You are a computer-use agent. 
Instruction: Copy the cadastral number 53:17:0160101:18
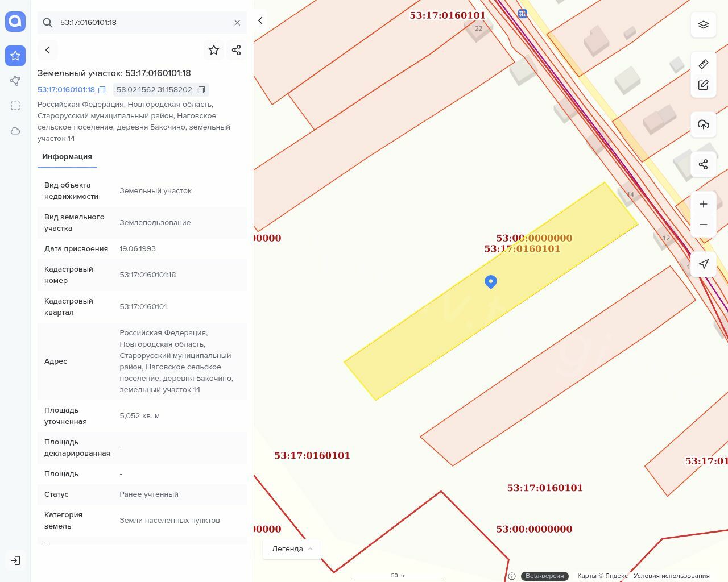pyautogui.click(x=102, y=90)
